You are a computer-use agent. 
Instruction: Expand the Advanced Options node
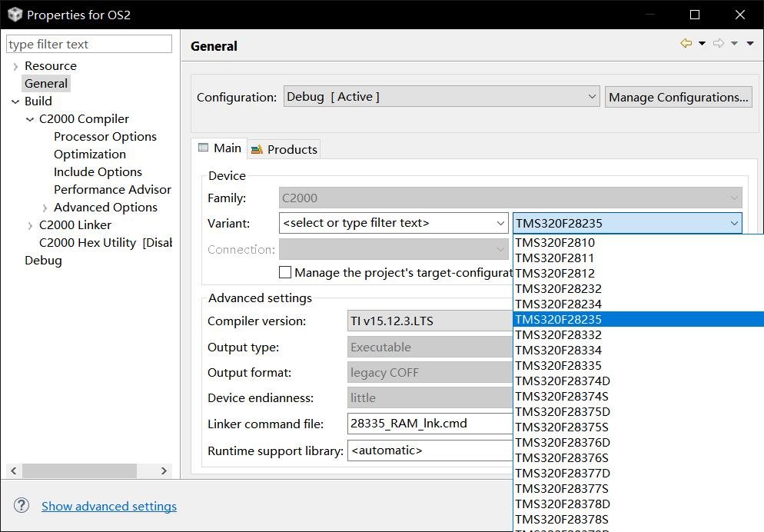tap(45, 208)
